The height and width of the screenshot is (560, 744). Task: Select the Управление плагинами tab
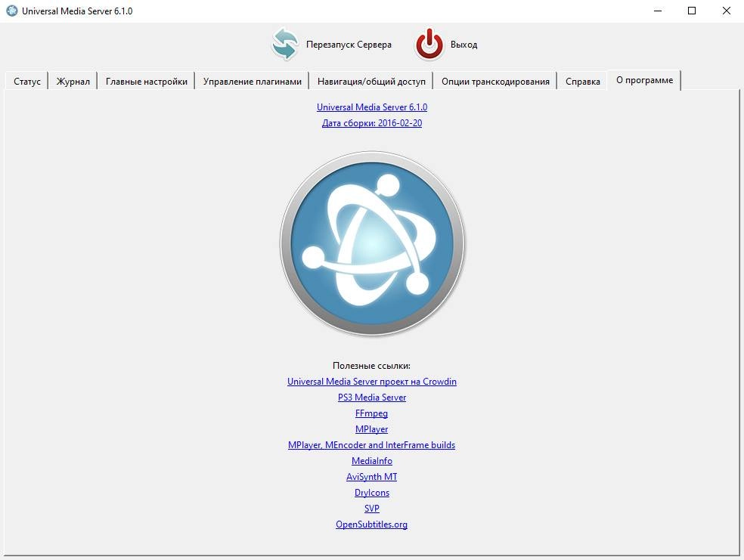tap(253, 81)
